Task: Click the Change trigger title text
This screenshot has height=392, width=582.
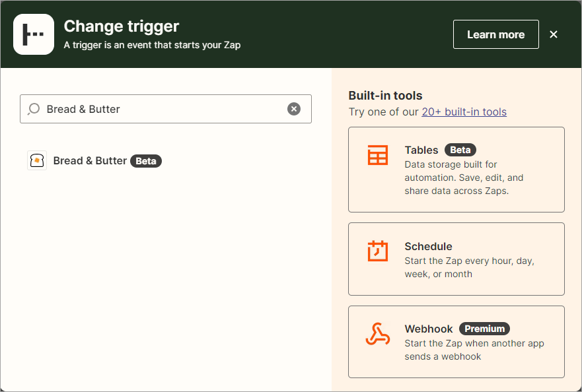Action: coord(122,26)
